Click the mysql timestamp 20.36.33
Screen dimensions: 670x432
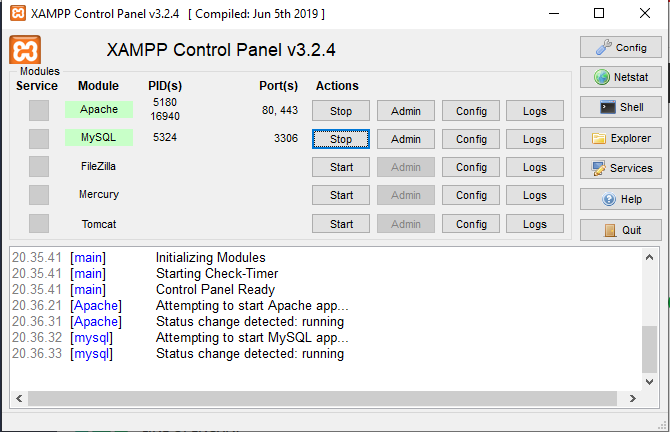(37, 354)
